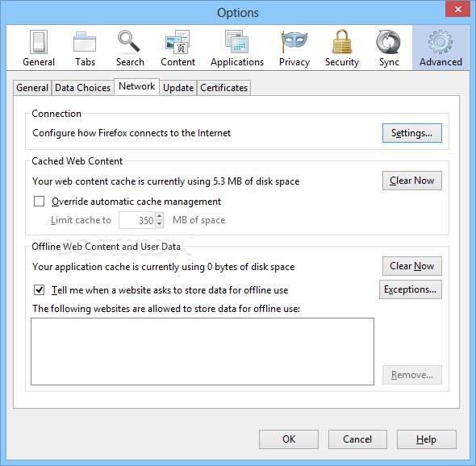
Task: Click the disabled Remove button
Action: [x=412, y=375]
